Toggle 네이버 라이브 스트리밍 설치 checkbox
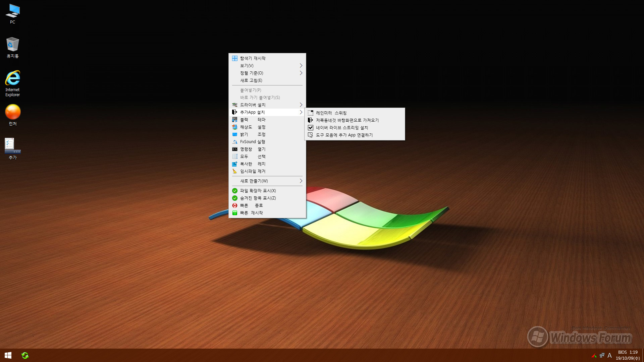The height and width of the screenshot is (362, 644). pyautogui.click(x=311, y=128)
